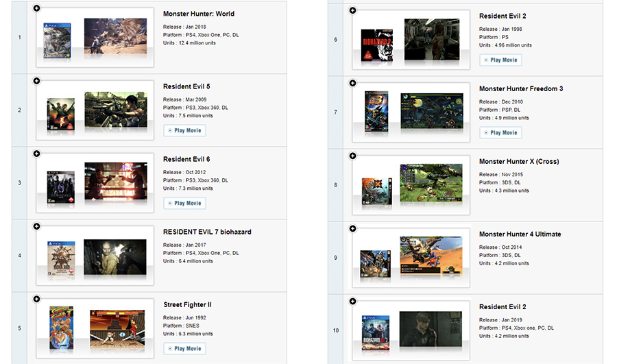Select title text Resident Evil 5
Viewport: 617px width, 364px height.
186,86
